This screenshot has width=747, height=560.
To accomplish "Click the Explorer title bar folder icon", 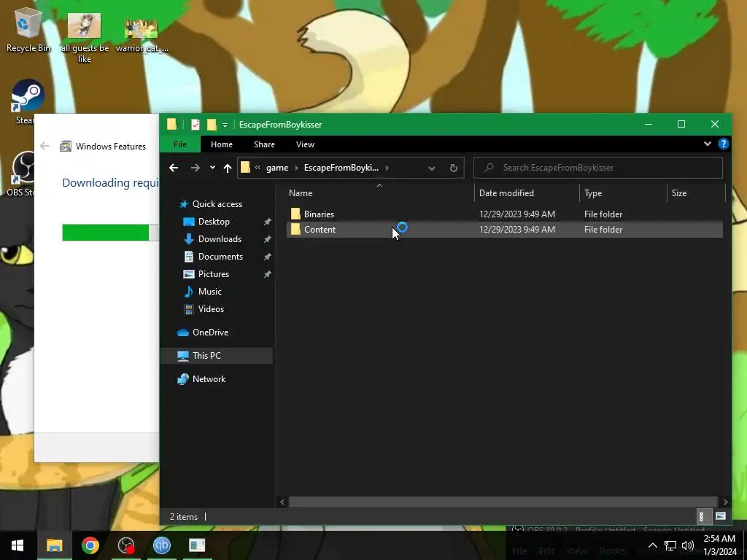I will pos(171,124).
